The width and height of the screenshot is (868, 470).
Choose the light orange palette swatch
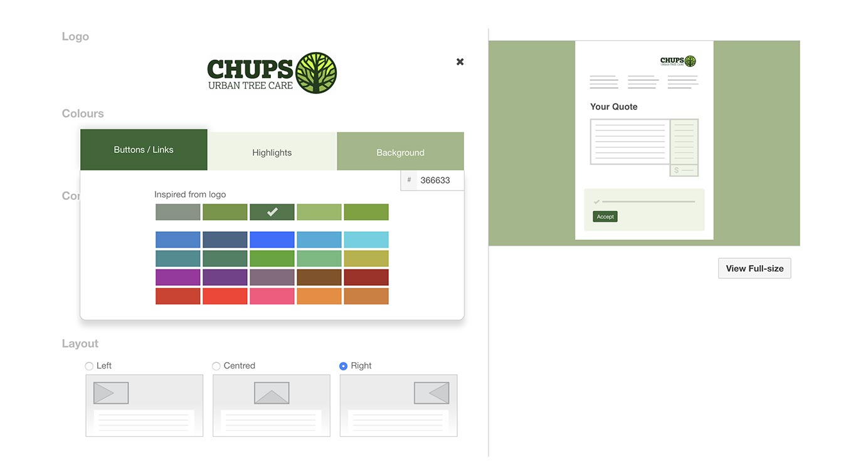pyautogui.click(x=319, y=296)
